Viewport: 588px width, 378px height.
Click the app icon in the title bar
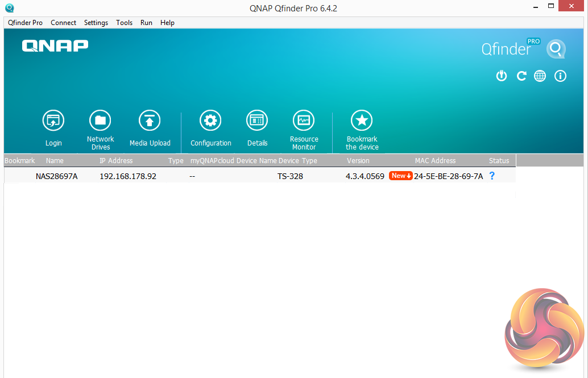9,7
